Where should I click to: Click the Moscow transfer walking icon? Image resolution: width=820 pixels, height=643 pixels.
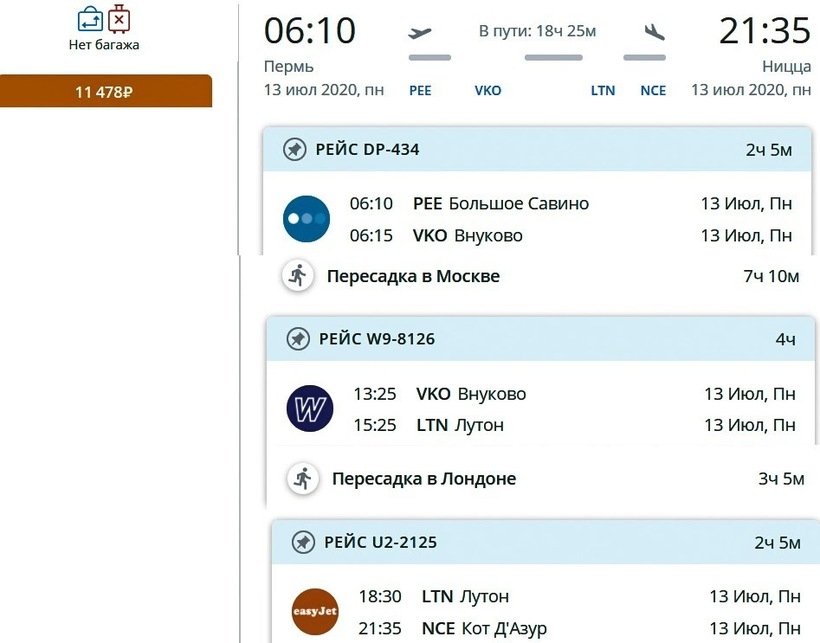[297, 276]
